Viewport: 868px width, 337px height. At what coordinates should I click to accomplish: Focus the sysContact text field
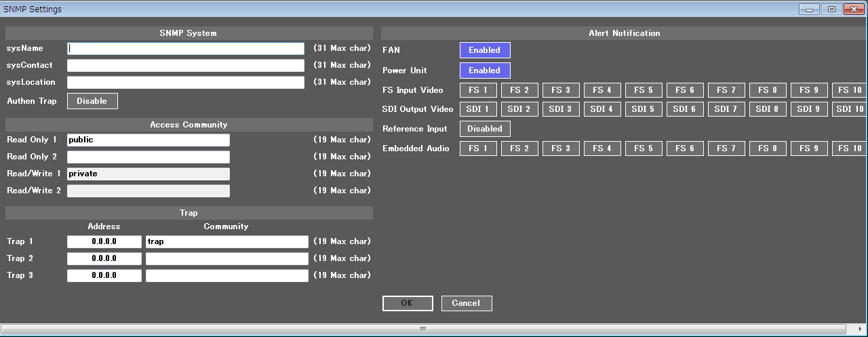(x=186, y=66)
